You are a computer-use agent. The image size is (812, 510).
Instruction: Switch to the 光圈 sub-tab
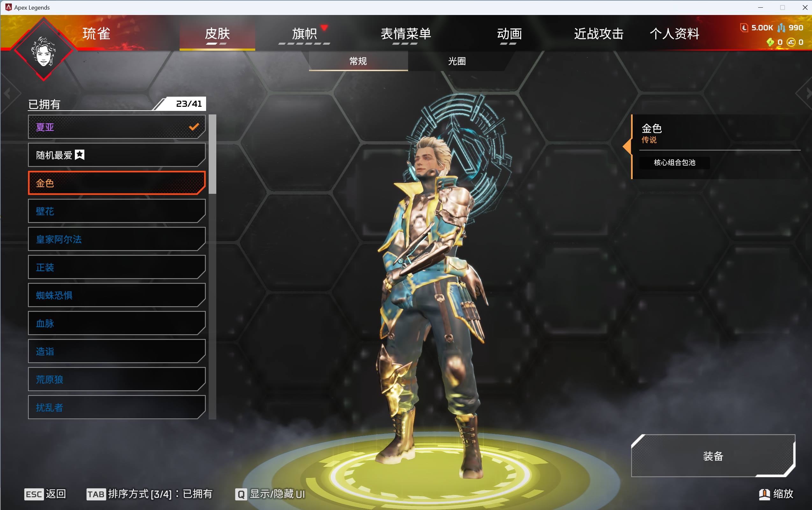pyautogui.click(x=457, y=61)
